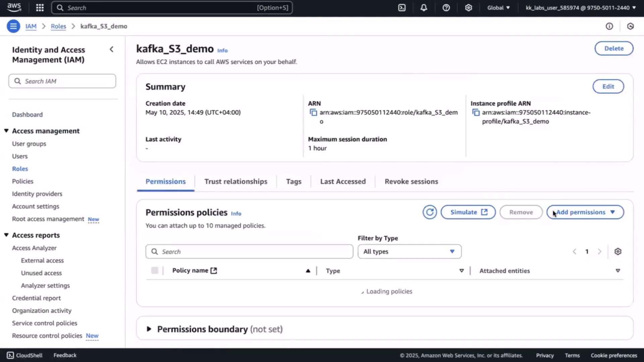This screenshot has height=362, width=644.
Task: Focus the top AWS search box
Action: pyautogui.click(x=172, y=8)
